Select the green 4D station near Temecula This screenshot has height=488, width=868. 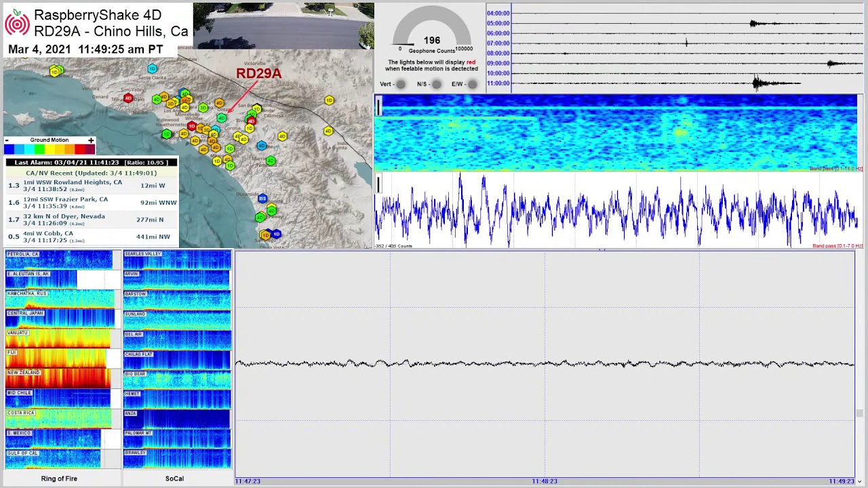coord(271,161)
